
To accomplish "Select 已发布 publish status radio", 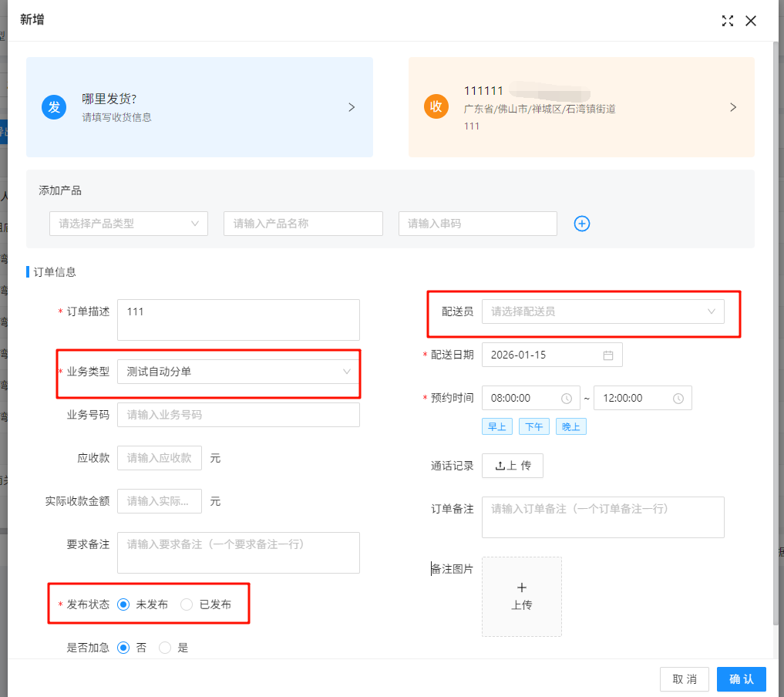I will click(187, 604).
